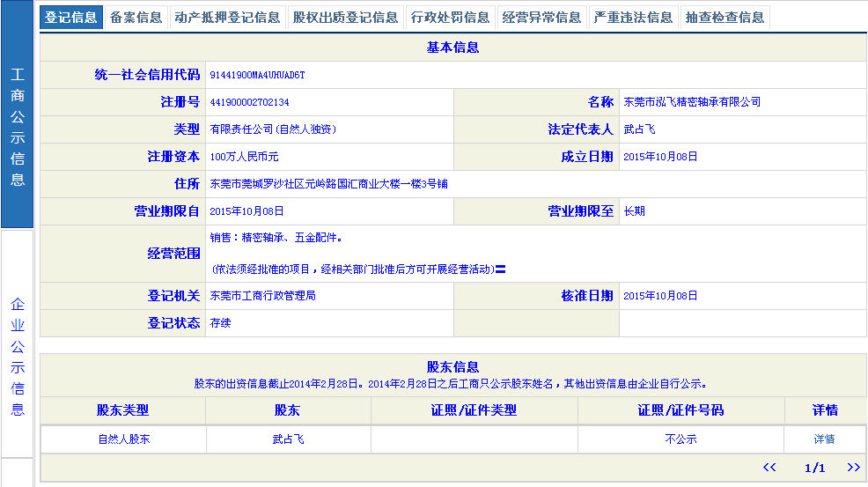This screenshot has width=868, height=487.
Task: Switch to the 备案信息 tab
Action: point(136,18)
